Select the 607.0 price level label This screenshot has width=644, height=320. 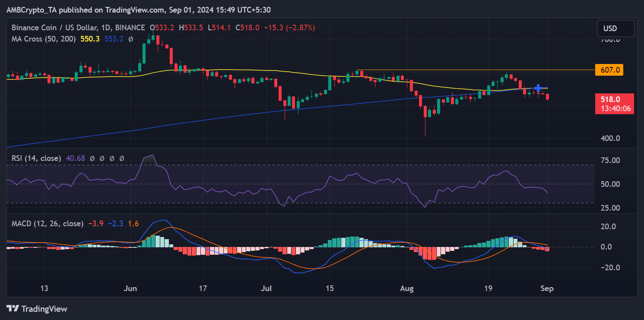(609, 70)
